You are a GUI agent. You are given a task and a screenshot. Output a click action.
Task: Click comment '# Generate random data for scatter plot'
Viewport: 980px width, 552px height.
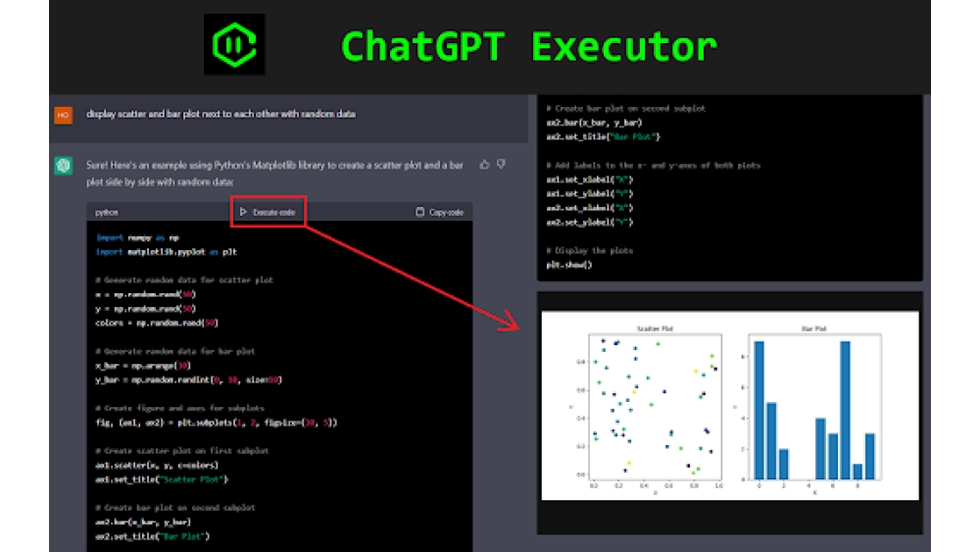click(x=184, y=280)
